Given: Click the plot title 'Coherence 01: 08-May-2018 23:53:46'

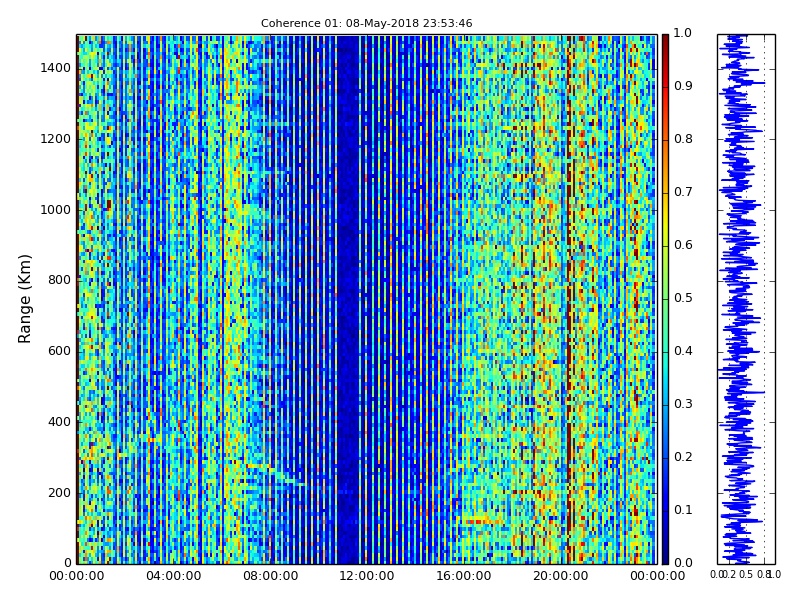Looking at the screenshot, I should [x=366, y=23].
